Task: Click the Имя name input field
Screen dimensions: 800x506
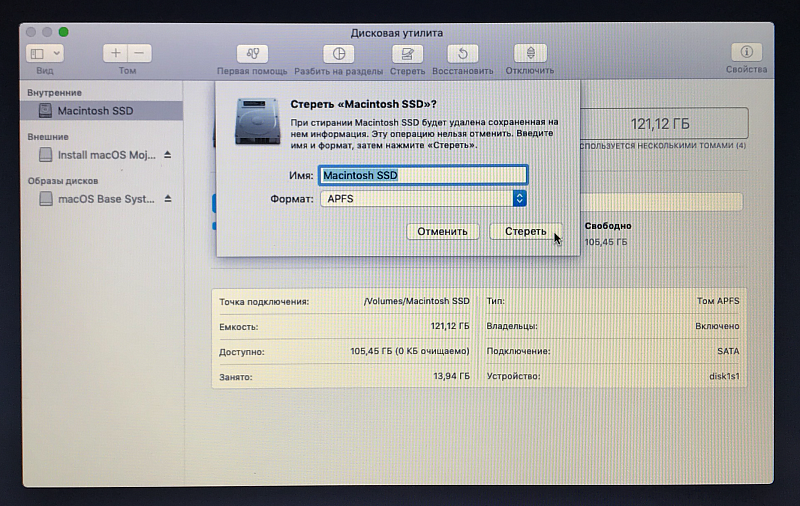Action: (423, 175)
